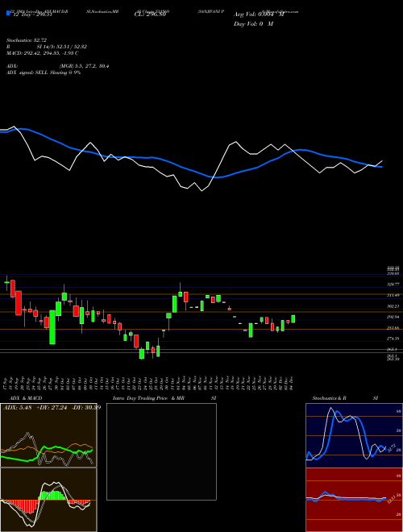This screenshot has width=403, height=532.
Task: Click the 'SI 14/5: 52.51 / 52.82' readout
Action: point(62,47)
